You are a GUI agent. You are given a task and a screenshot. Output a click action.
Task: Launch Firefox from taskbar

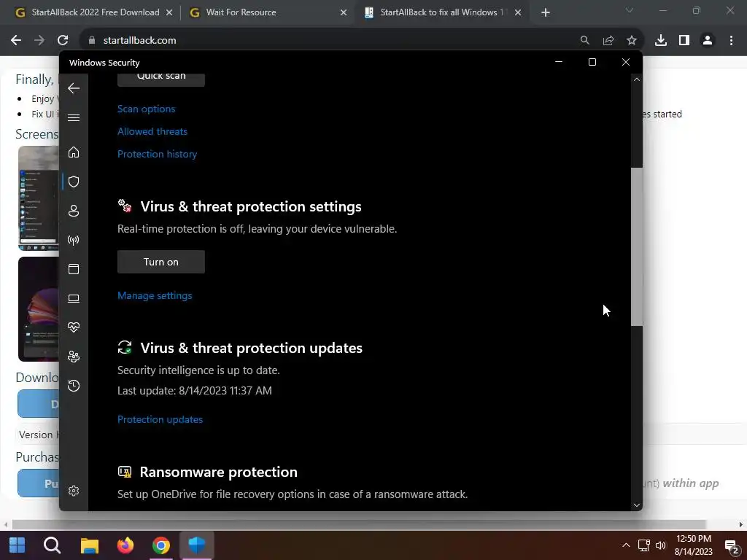pyautogui.click(x=125, y=545)
